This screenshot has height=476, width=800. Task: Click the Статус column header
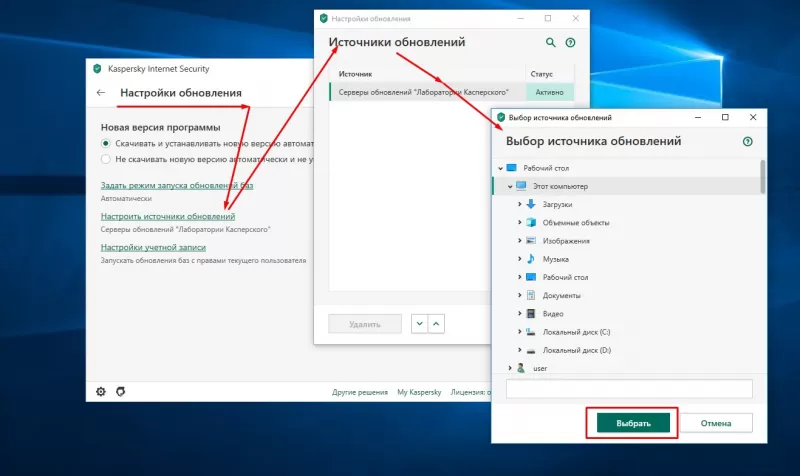tap(541, 74)
